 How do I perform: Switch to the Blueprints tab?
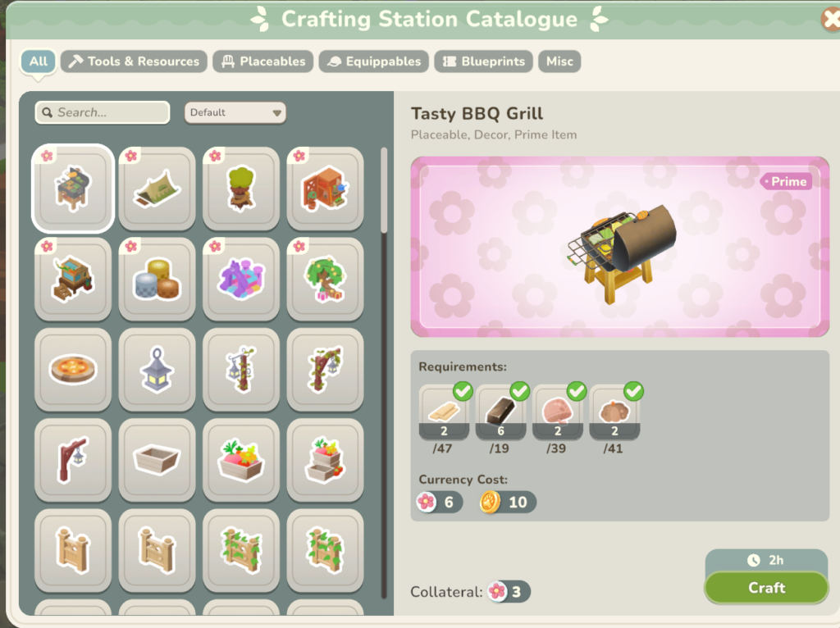pos(483,61)
